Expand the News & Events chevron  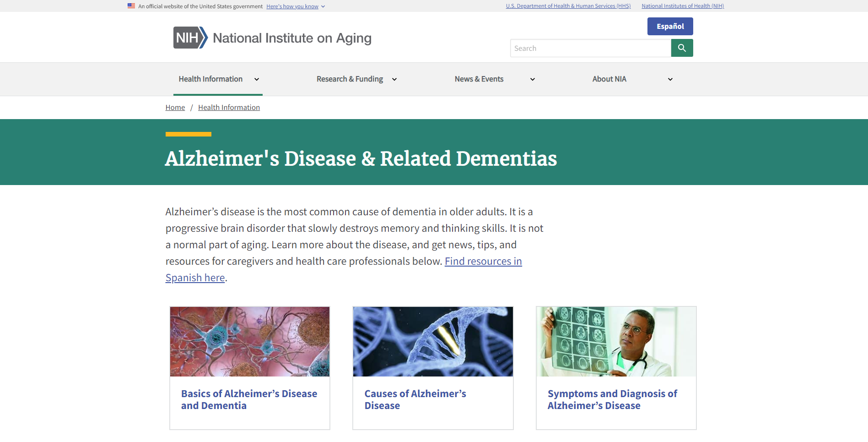pyautogui.click(x=533, y=79)
